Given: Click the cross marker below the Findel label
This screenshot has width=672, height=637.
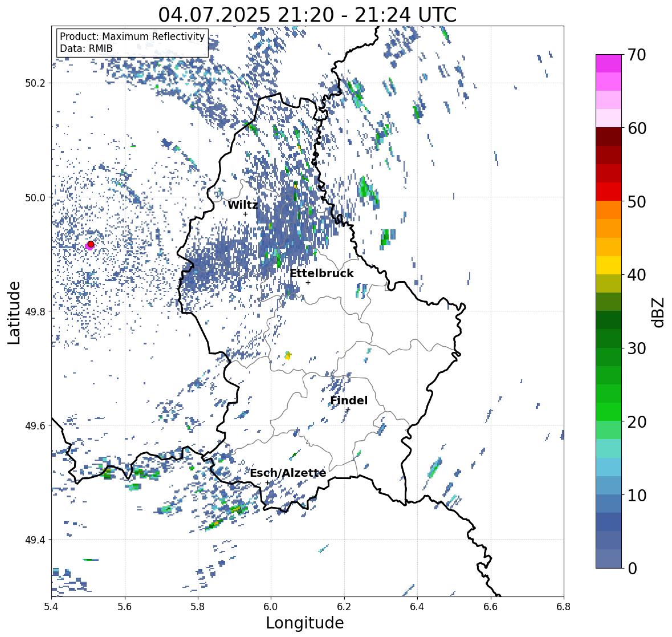Looking at the screenshot, I should coord(348,409).
